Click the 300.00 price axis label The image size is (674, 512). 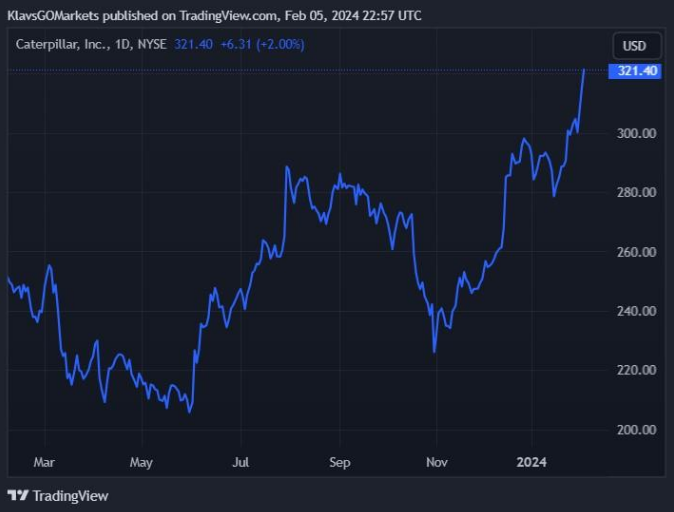pos(636,133)
